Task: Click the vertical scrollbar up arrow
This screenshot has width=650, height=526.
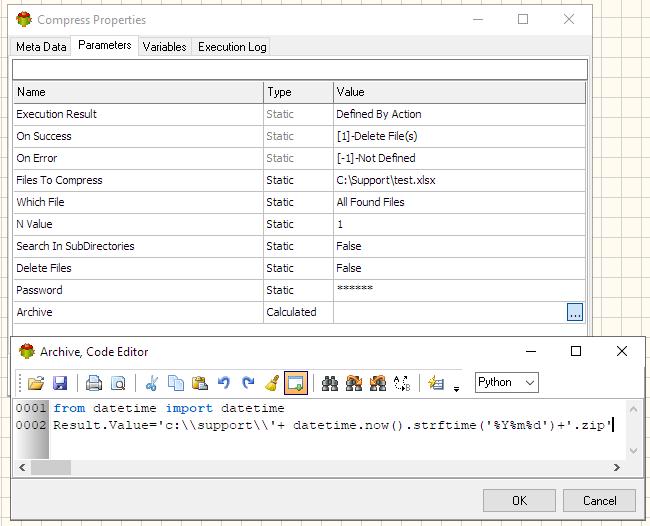Action: [633, 410]
